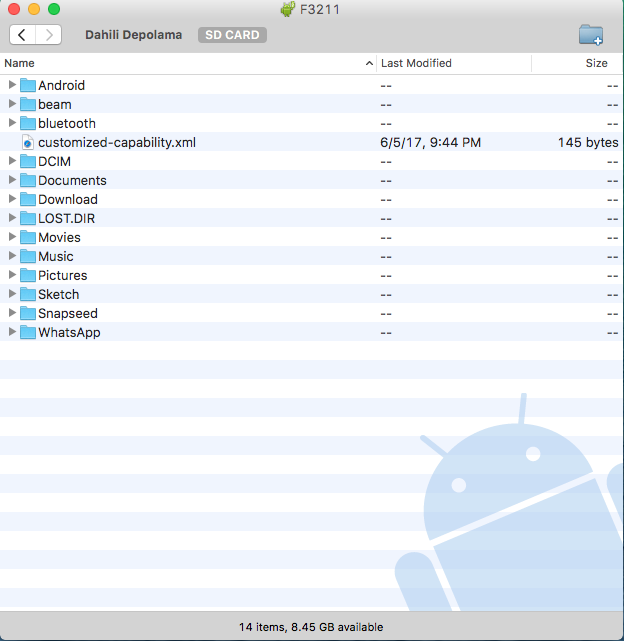Expand the Android folder

[12, 85]
